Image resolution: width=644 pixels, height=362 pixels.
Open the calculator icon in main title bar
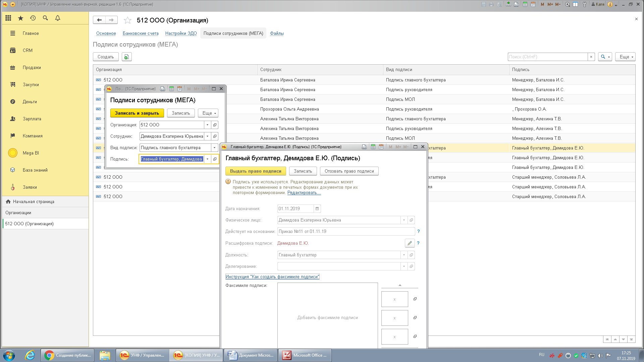coord(525,4)
